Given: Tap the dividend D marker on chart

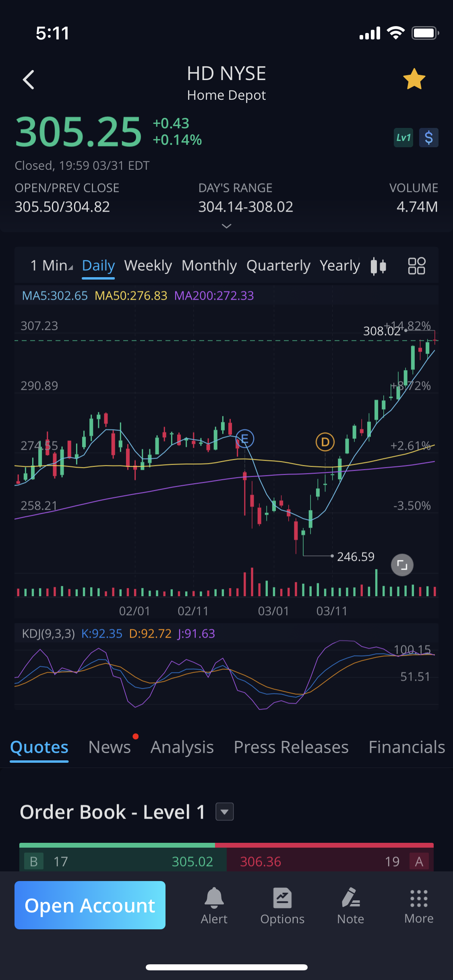Looking at the screenshot, I should tap(325, 442).
